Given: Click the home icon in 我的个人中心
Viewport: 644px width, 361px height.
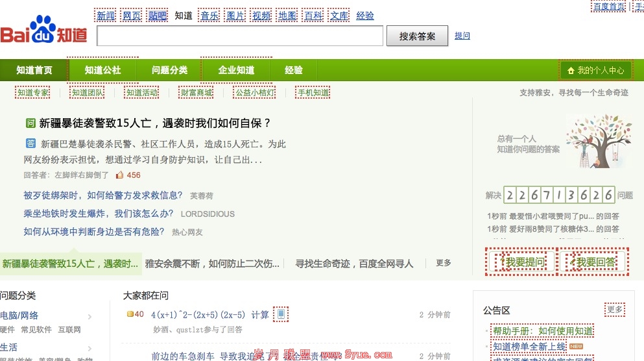Looking at the screenshot, I should (x=571, y=71).
